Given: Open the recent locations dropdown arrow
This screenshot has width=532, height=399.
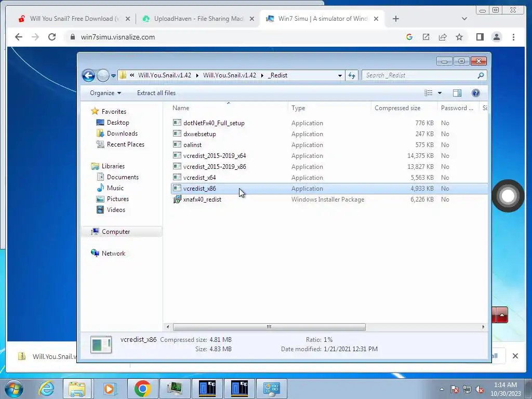Looking at the screenshot, I should [113, 76].
